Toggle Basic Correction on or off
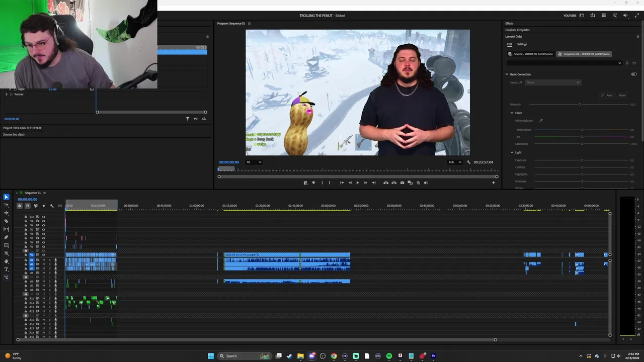 pyautogui.click(x=634, y=74)
